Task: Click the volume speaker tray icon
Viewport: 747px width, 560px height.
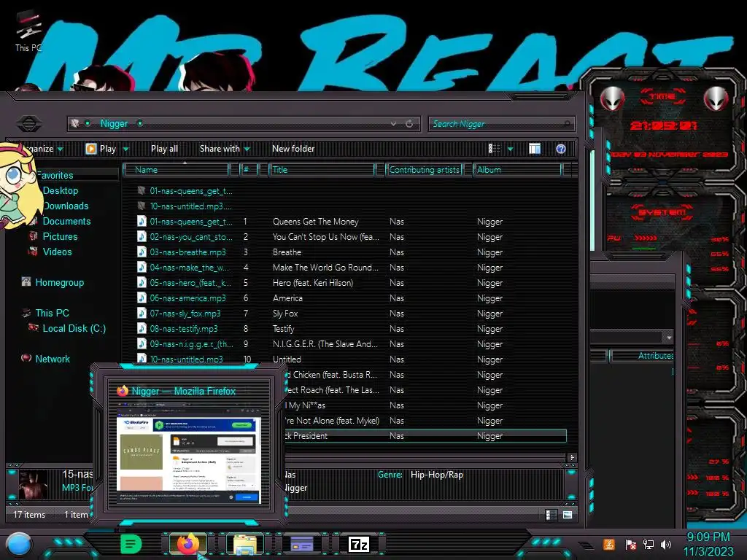Action: pos(666,544)
